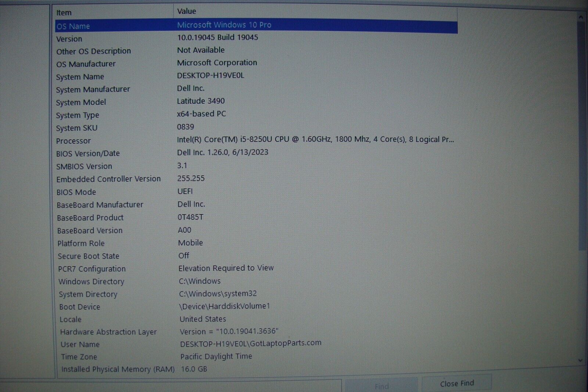Select the PCR7 Configuration row

click(257, 268)
